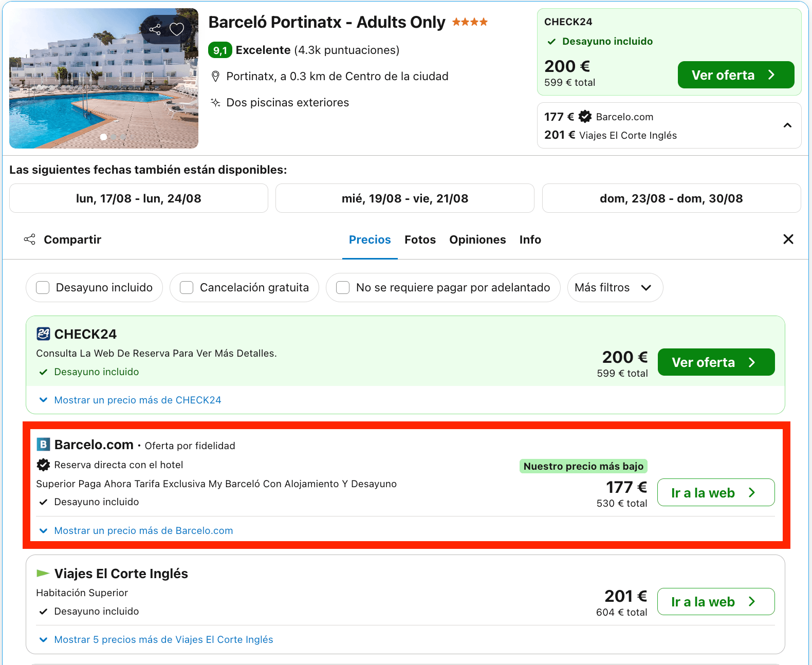Open the Opiniones tab

(477, 239)
